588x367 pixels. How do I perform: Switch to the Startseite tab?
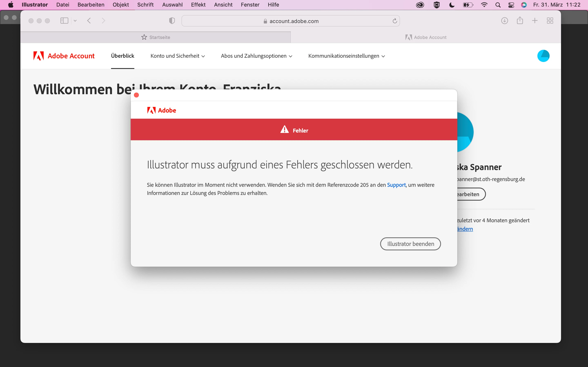pyautogui.click(x=156, y=37)
